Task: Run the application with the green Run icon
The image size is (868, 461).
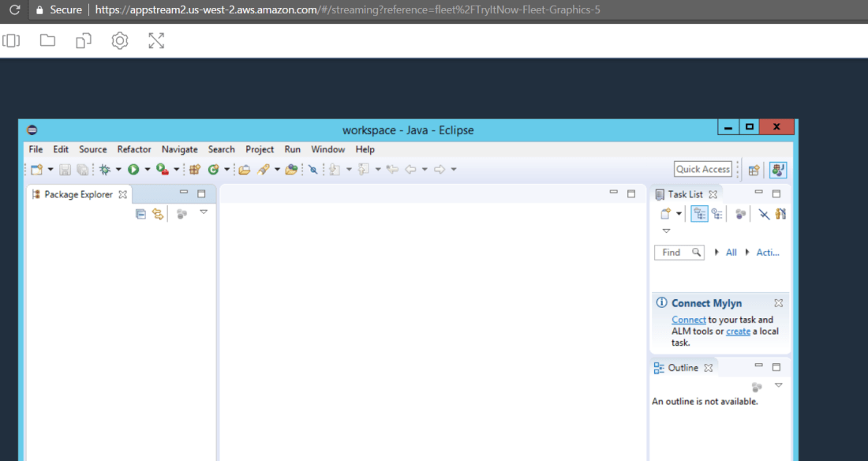Action: pos(134,169)
